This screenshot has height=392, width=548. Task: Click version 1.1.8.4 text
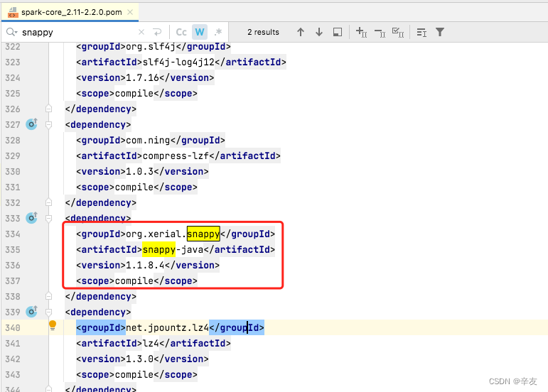click(x=145, y=266)
